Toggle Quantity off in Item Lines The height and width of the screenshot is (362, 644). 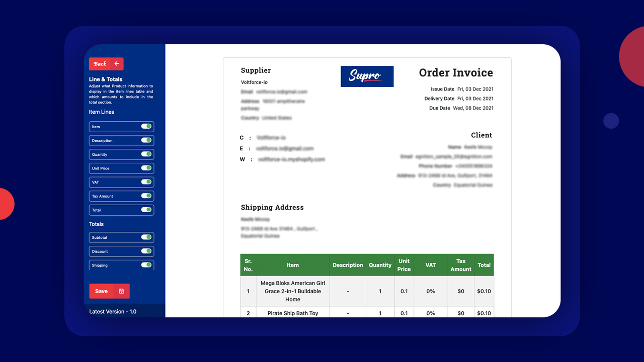[146, 154]
